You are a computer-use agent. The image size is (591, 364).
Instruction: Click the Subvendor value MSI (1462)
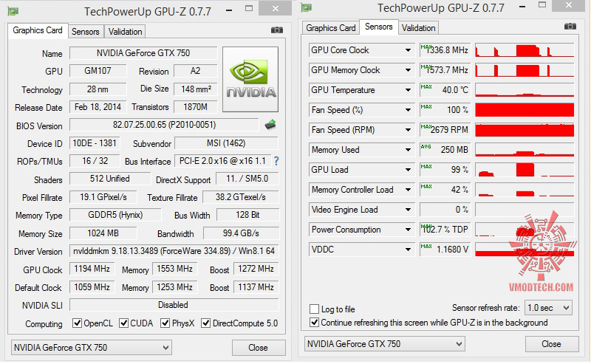(227, 143)
